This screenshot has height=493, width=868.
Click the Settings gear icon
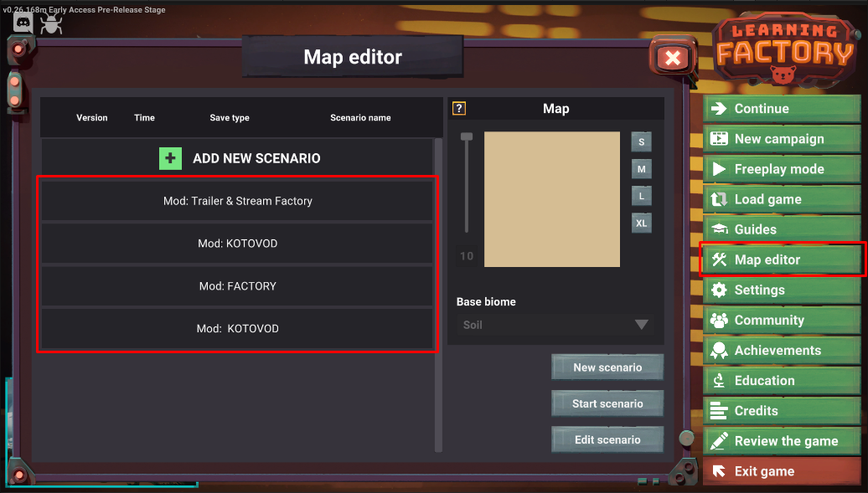click(719, 290)
